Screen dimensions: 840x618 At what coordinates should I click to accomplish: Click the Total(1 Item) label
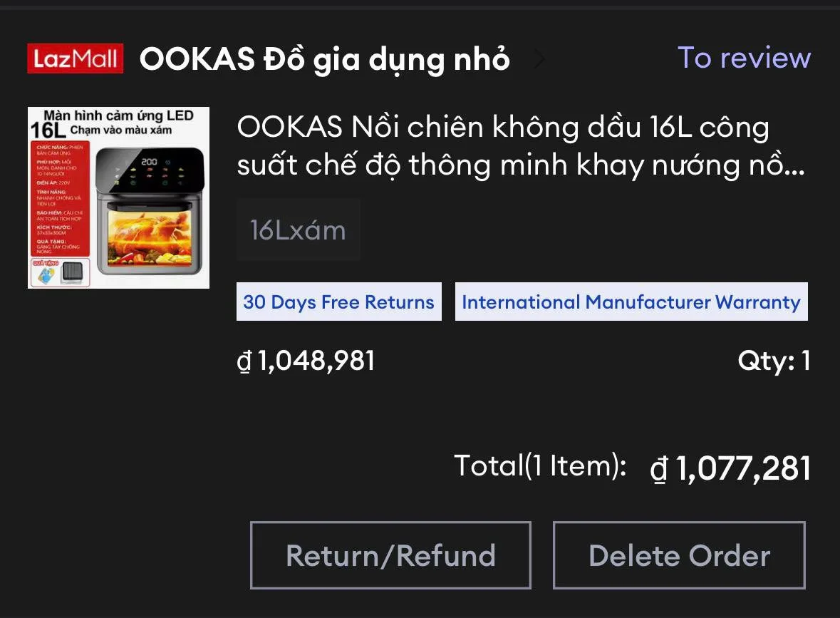click(540, 465)
